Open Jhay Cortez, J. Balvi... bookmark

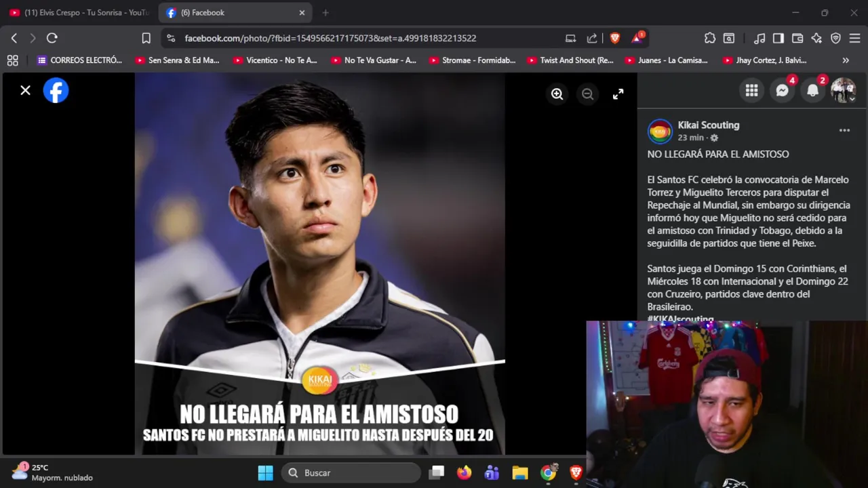pos(764,60)
